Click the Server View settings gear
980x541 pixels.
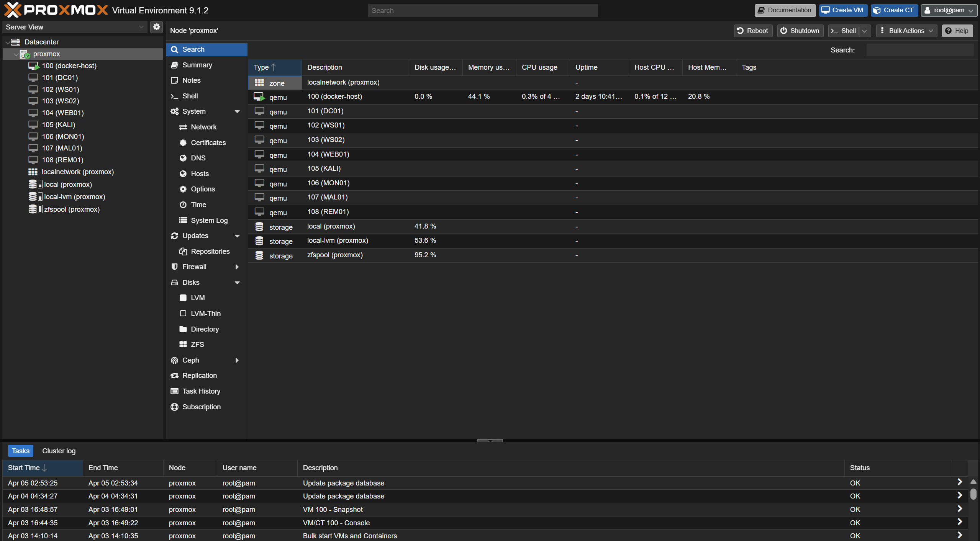click(x=156, y=27)
